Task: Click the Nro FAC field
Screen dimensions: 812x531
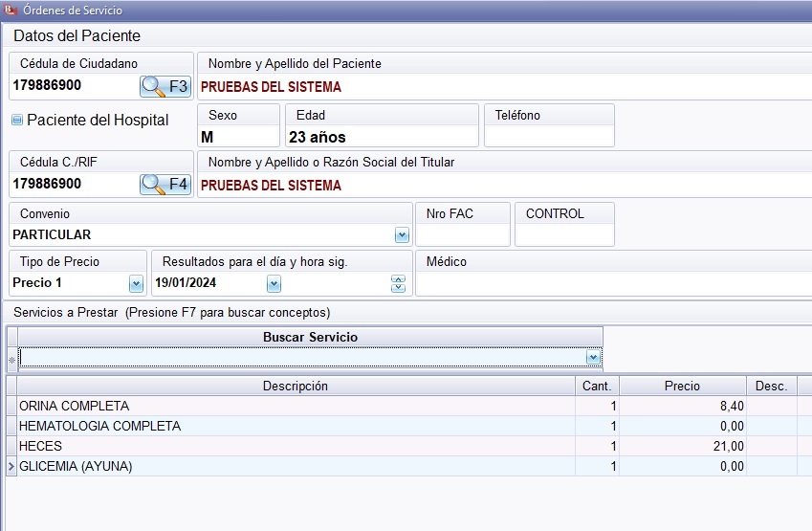Action: click(462, 234)
